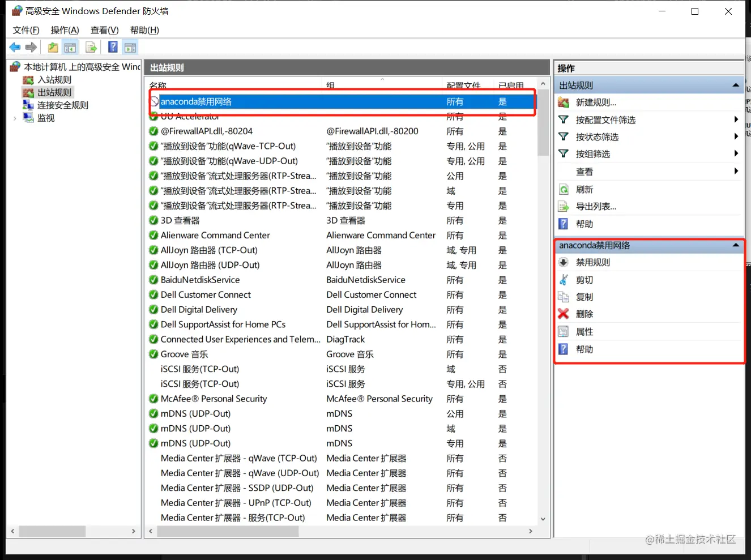Screen dimensions: 751x560
Task: Click 帮助 under the anaconda禁用网络 section
Action: pyautogui.click(x=584, y=349)
